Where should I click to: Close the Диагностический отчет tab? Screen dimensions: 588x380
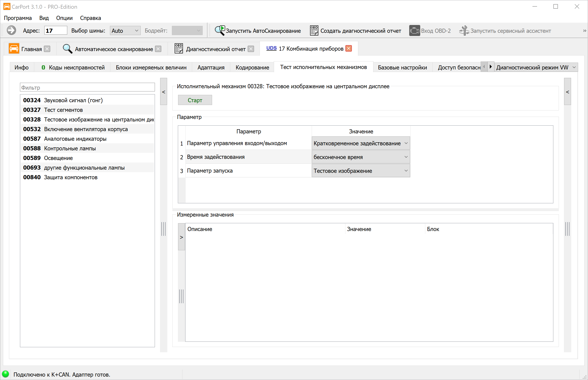tap(251, 49)
